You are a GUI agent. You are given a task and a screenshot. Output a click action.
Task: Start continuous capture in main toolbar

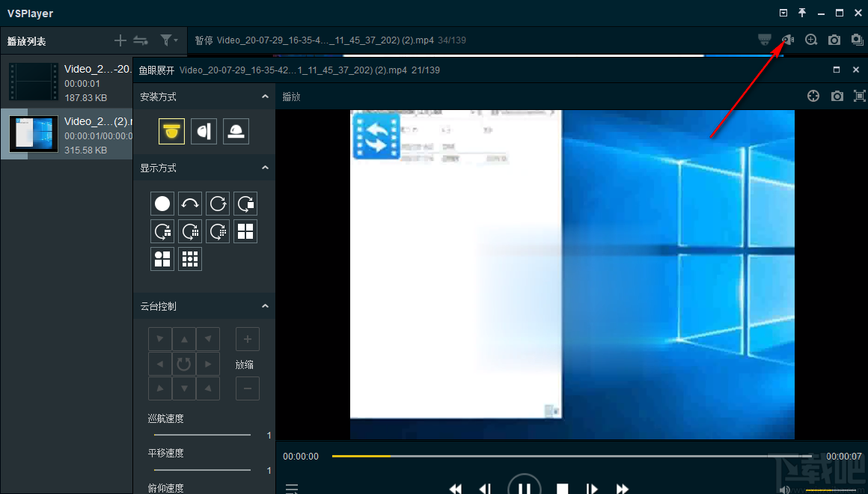pyautogui.click(x=857, y=40)
